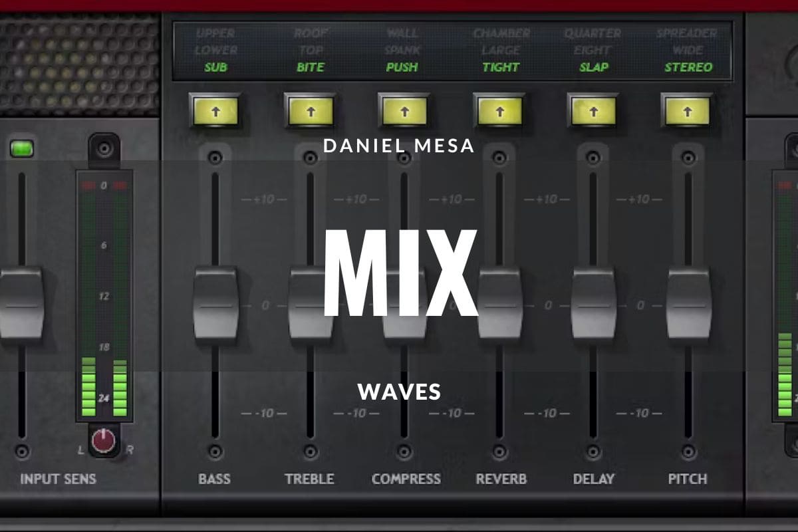The image size is (798, 532).
Task: Click the REVERB label under the fader
Action: point(501,479)
